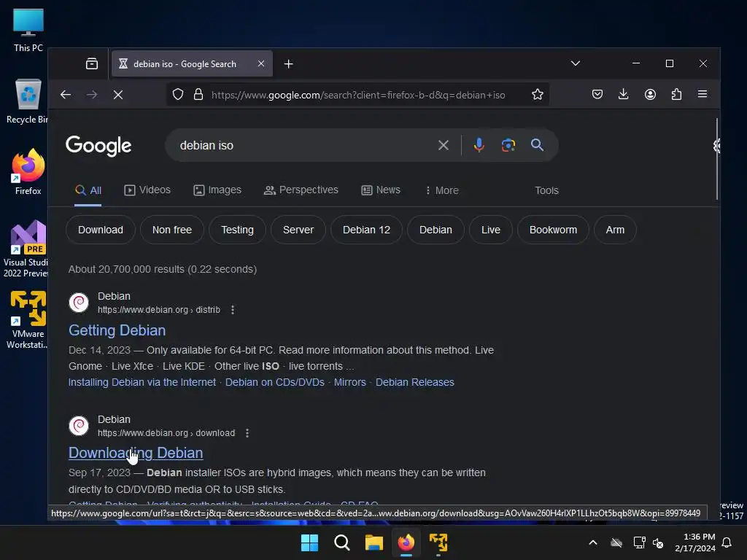This screenshot has height=560, width=747.
Task: Open Windows taskbar search
Action: pos(342,542)
